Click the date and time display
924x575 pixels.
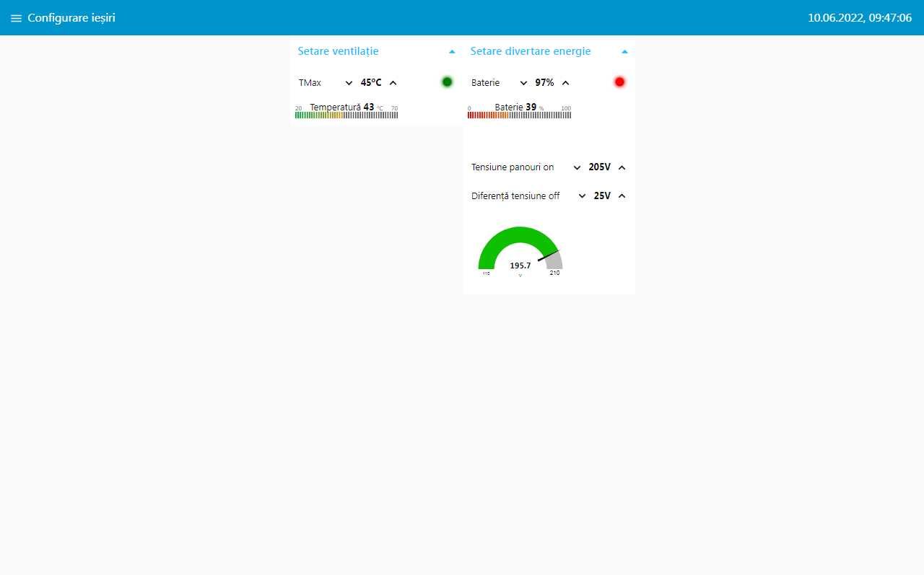tap(860, 18)
